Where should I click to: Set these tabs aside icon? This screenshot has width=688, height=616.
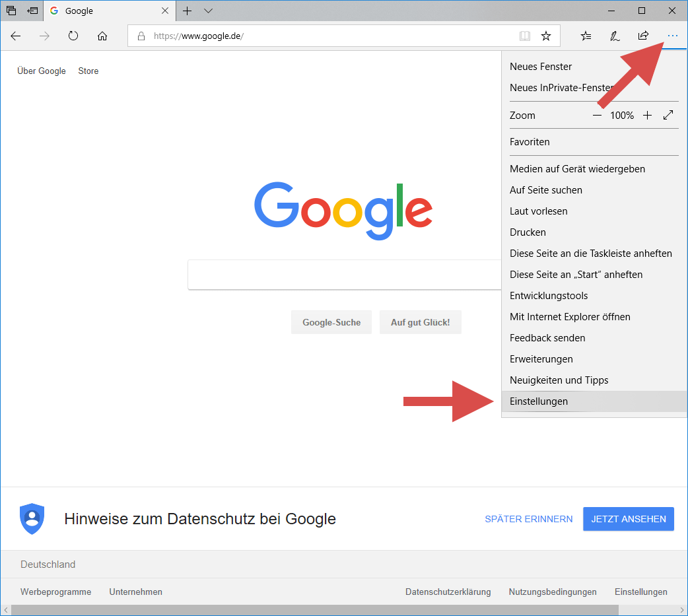point(32,11)
